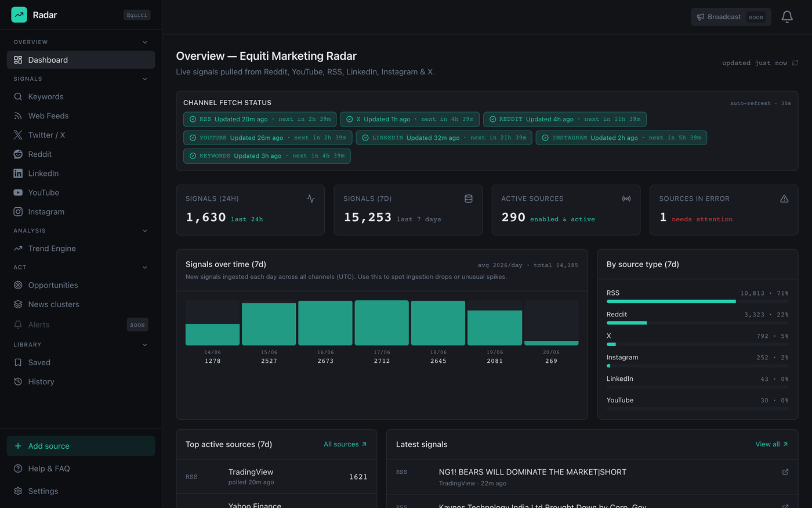Collapse the Signals section chevron
Viewport: 812px width, 508px height.
(x=145, y=78)
